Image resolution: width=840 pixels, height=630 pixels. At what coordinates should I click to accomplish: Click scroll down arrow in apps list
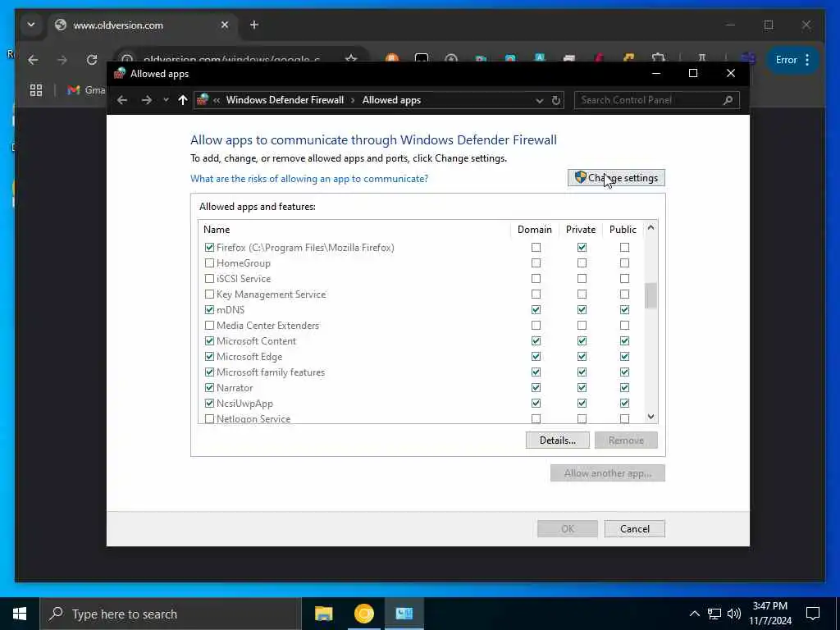pyautogui.click(x=651, y=416)
